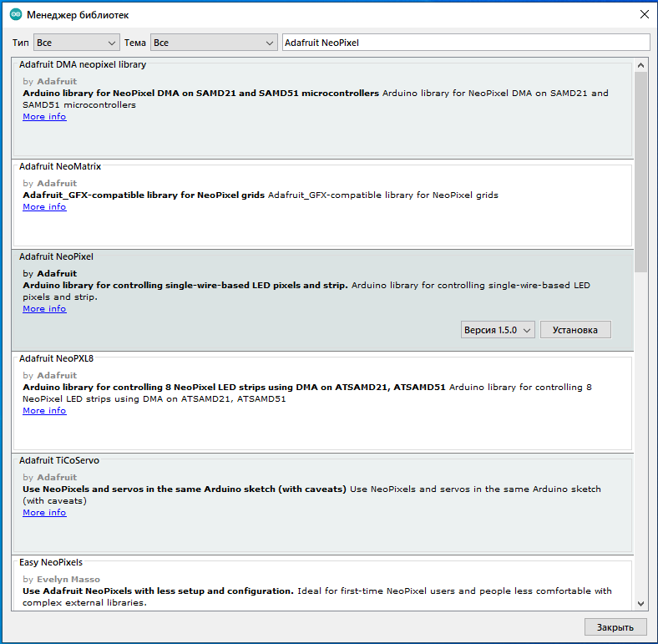Expand the Версия 1.5.0 version selector

(498, 330)
